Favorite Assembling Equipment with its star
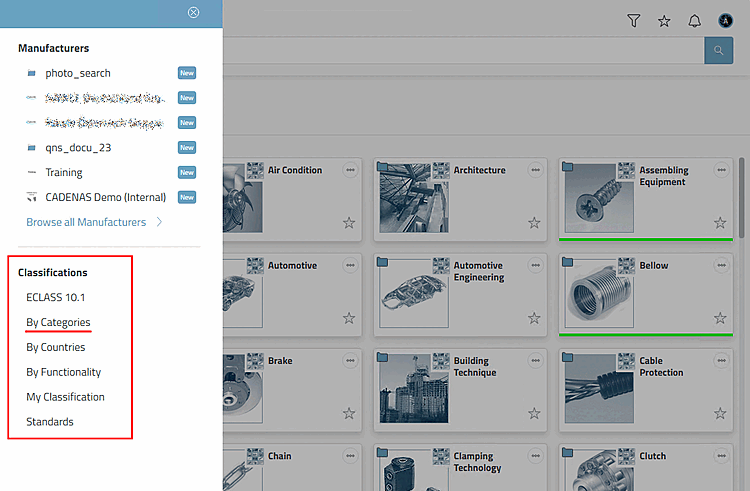 pyautogui.click(x=720, y=223)
